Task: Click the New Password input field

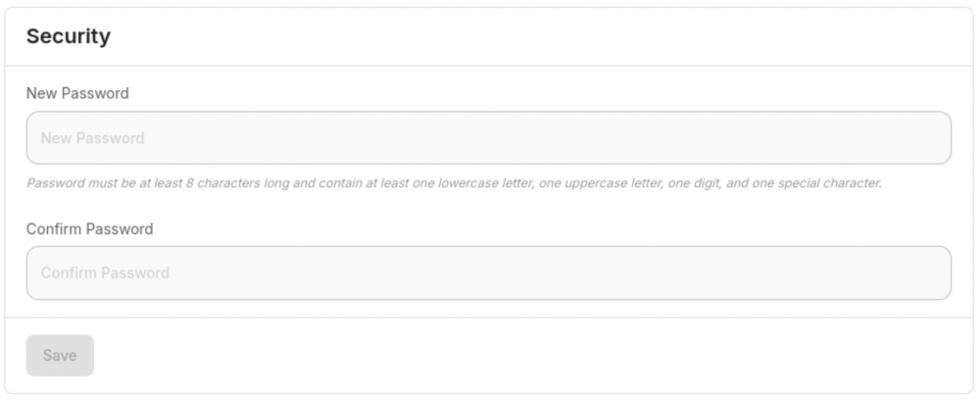Action: coord(489,137)
